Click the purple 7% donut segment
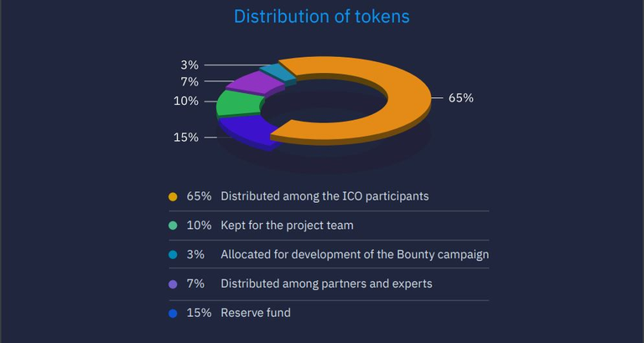 255,83
